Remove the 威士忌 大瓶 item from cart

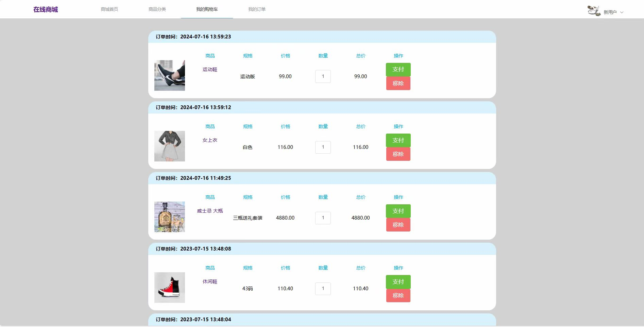[x=398, y=225]
